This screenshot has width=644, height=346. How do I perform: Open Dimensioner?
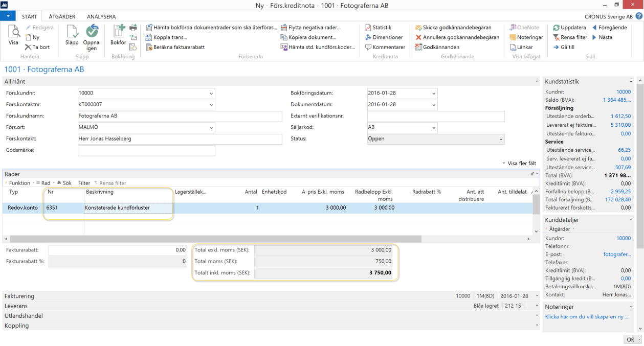tap(384, 37)
